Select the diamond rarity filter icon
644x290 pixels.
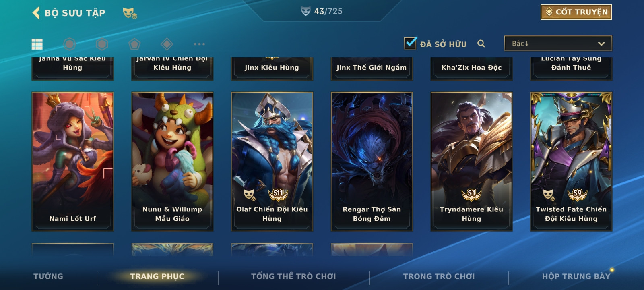click(167, 44)
